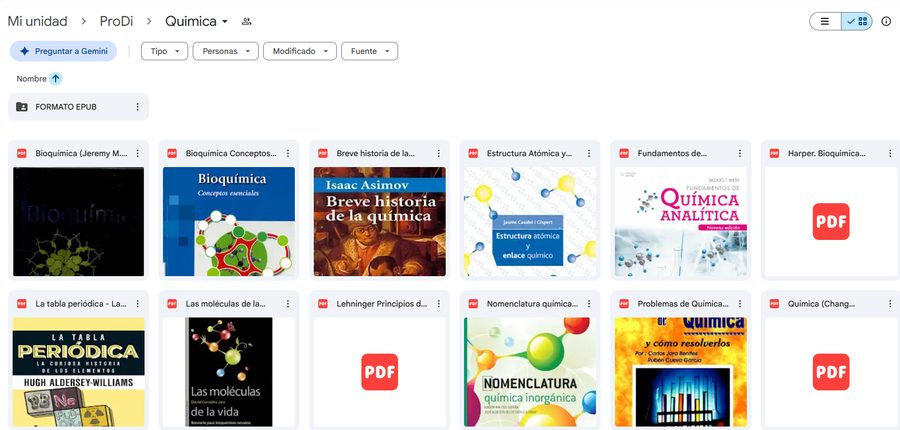Select the Nomenclatura química inorgánica thumbnail

coord(530,372)
